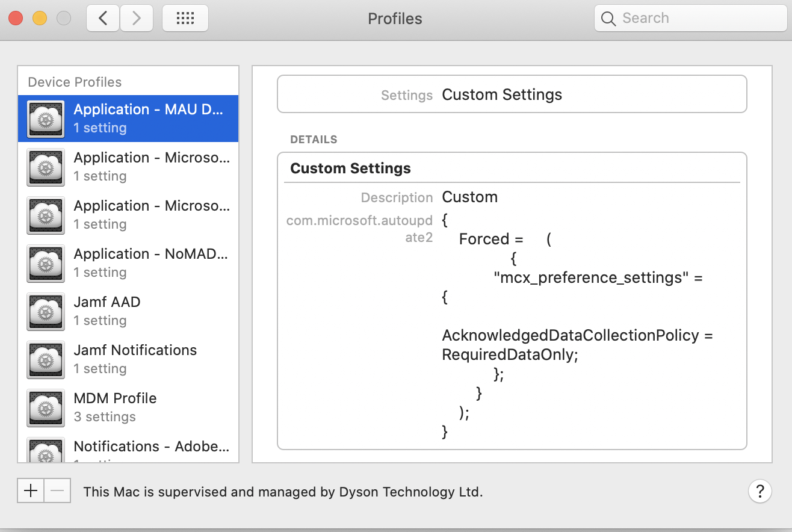Click the forward navigation arrow
This screenshot has width=792, height=532.
137,19
